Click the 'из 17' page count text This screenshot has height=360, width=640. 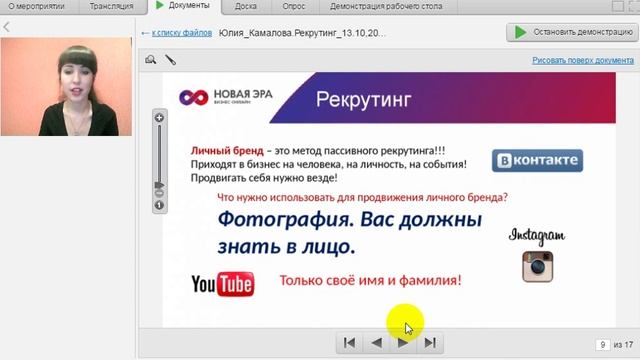(x=623, y=345)
